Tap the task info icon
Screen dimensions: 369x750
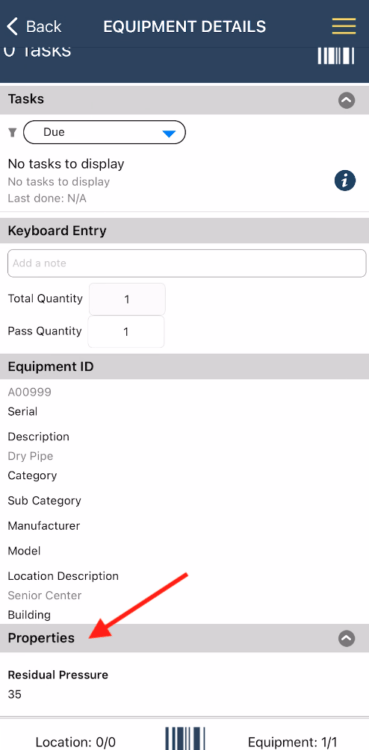[345, 181]
